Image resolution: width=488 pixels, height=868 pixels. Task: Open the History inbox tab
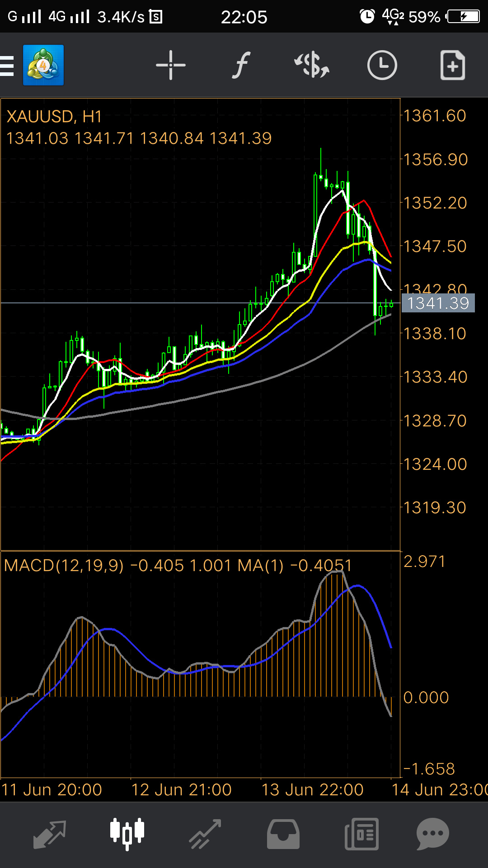[x=283, y=834]
